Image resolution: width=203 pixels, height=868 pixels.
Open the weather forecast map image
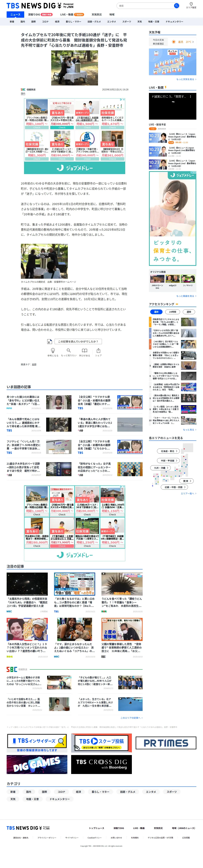(173, 62)
